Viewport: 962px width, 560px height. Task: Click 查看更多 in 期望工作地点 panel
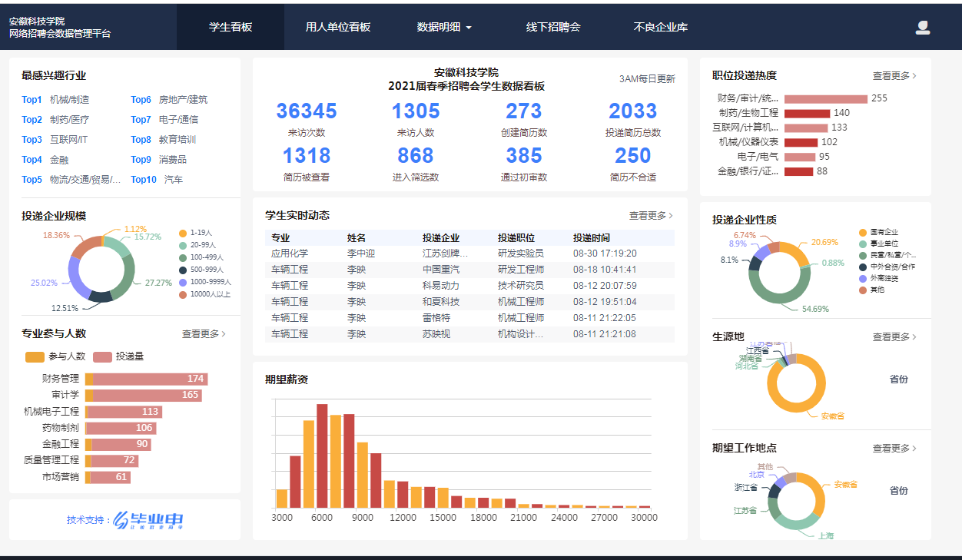894,449
